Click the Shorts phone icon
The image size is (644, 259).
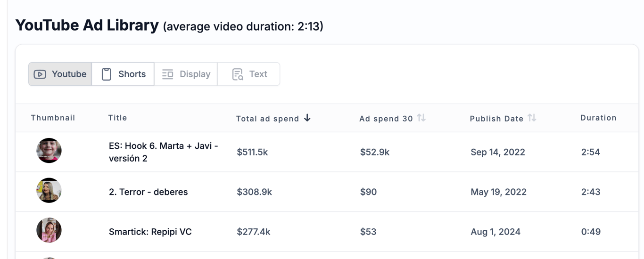click(x=107, y=74)
